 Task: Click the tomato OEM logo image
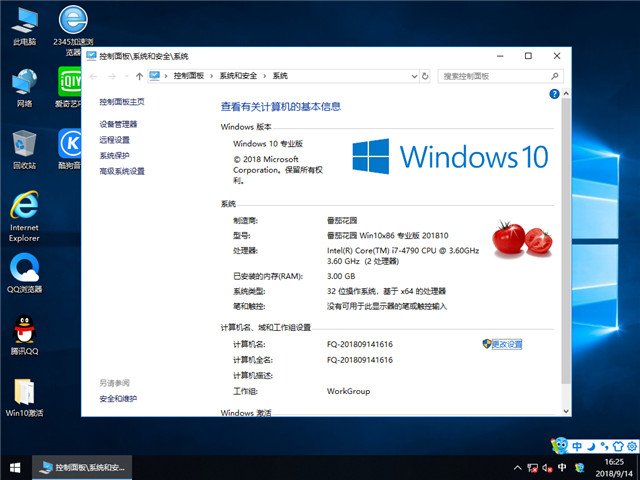pos(522,240)
